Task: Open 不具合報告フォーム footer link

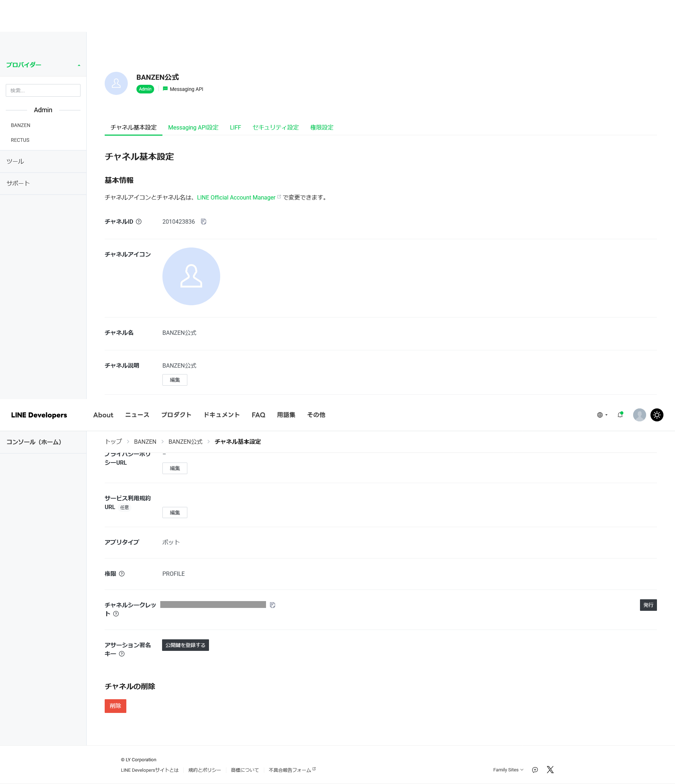Action: [x=292, y=770]
